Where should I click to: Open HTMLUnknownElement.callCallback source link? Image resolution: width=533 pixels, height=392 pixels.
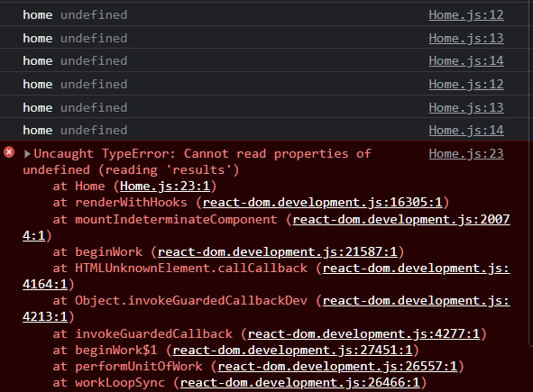pos(416,268)
